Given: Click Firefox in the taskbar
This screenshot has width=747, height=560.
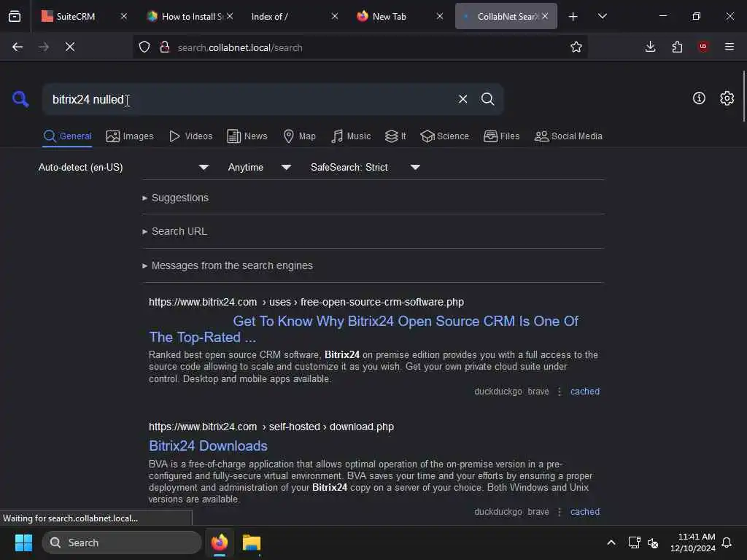Looking at the screenshot, I should point(220,542).
